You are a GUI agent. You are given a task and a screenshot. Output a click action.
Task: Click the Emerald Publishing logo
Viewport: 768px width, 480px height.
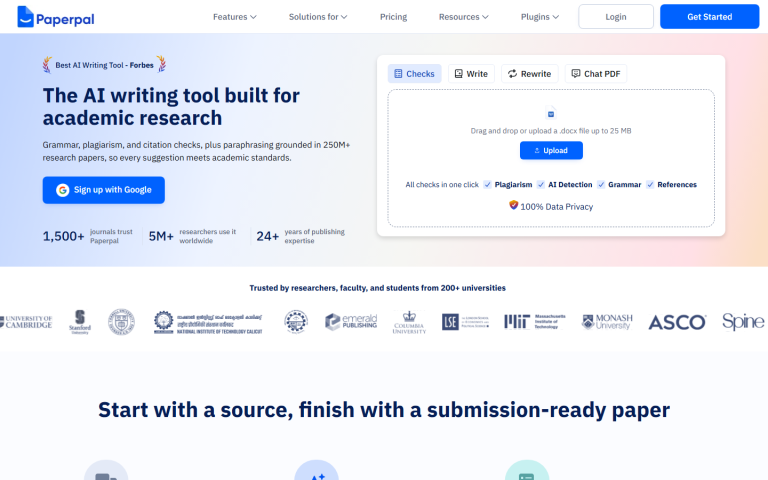[351, 322]
